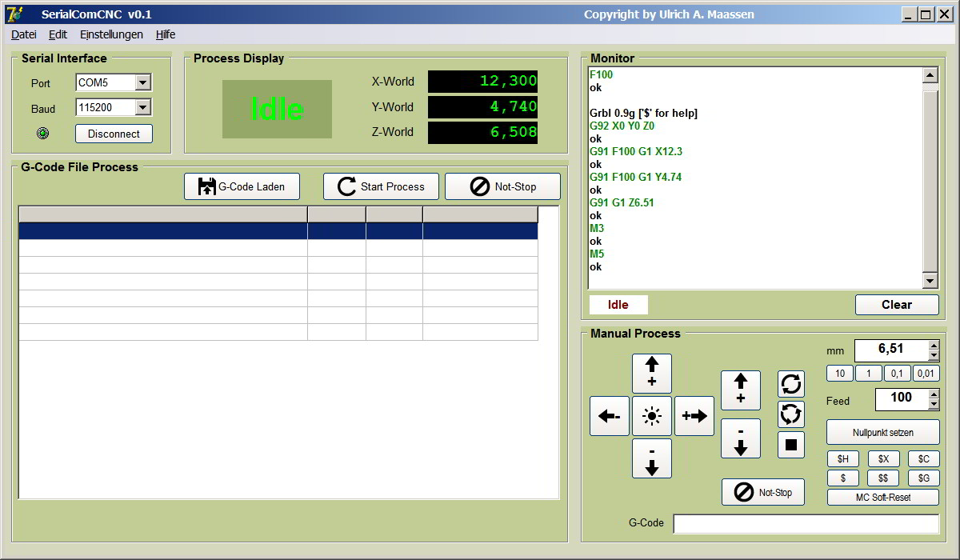Send the $H homing command
Viewport: 960px width, 560px height.
[842, 458]
